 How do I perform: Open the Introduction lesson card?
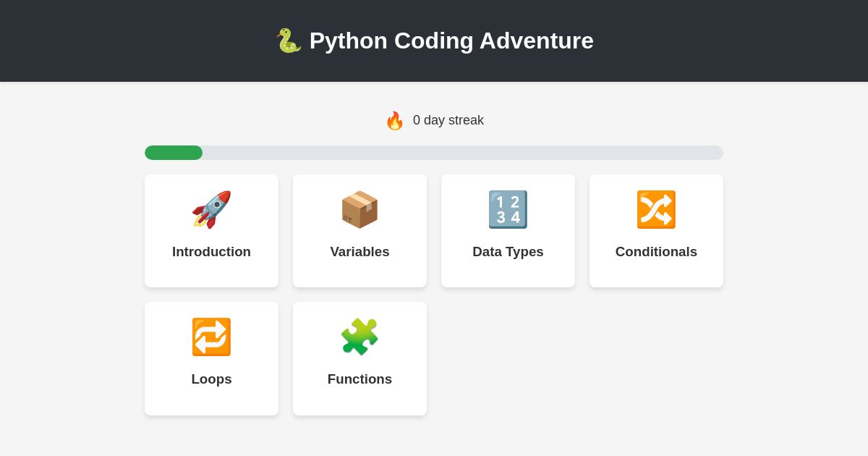(211, 230)
